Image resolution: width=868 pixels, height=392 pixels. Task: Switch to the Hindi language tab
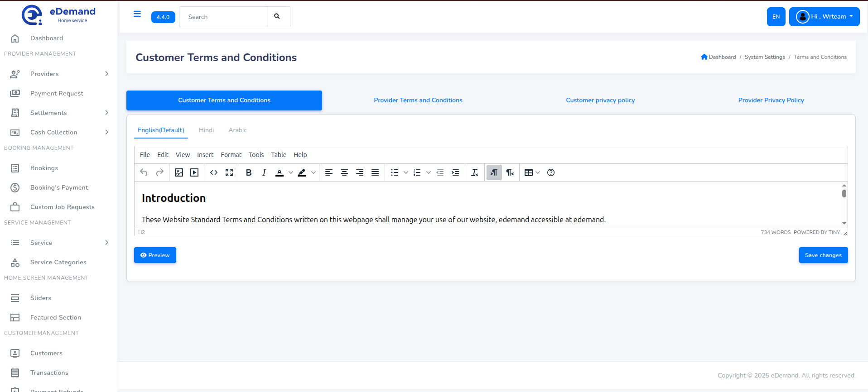coord(206,130)
